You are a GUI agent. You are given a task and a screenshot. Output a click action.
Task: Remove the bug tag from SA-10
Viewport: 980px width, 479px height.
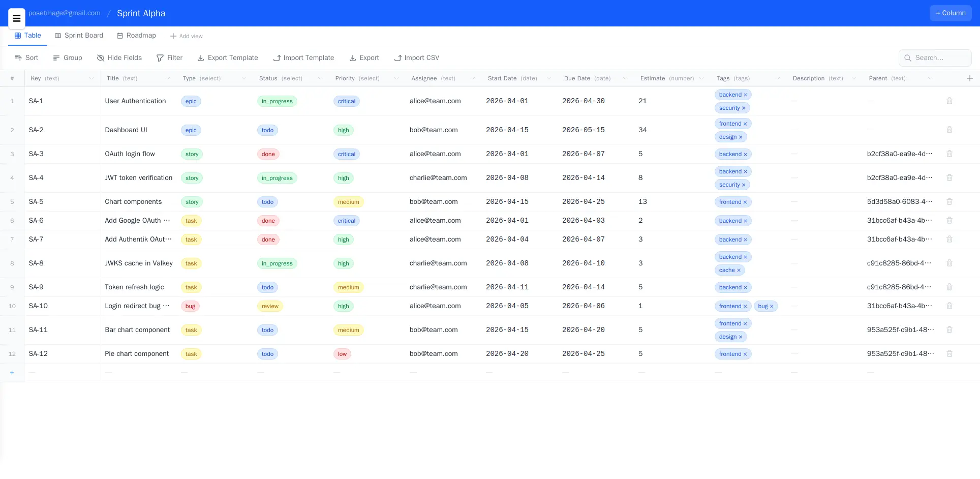click(x=772, y=307)
